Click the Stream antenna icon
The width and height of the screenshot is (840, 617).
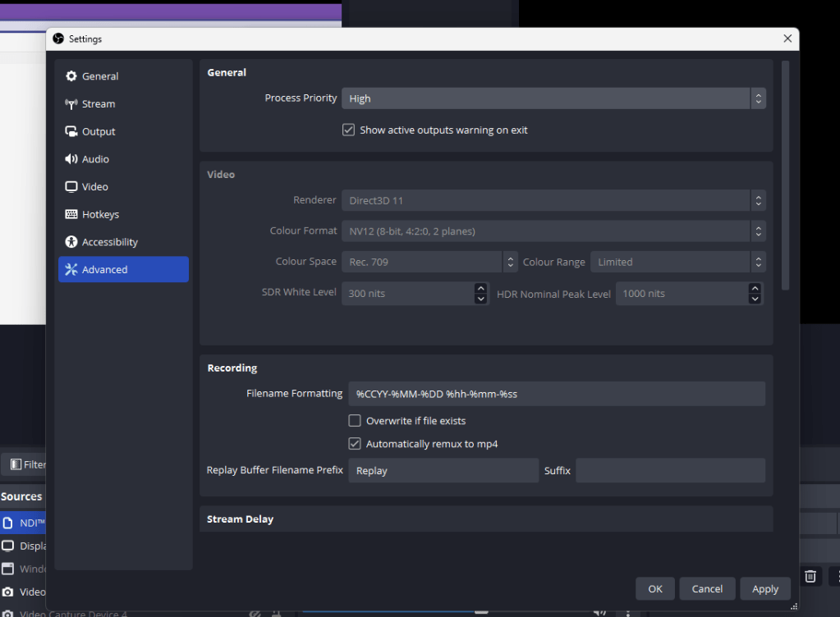[x=71, y=104]
